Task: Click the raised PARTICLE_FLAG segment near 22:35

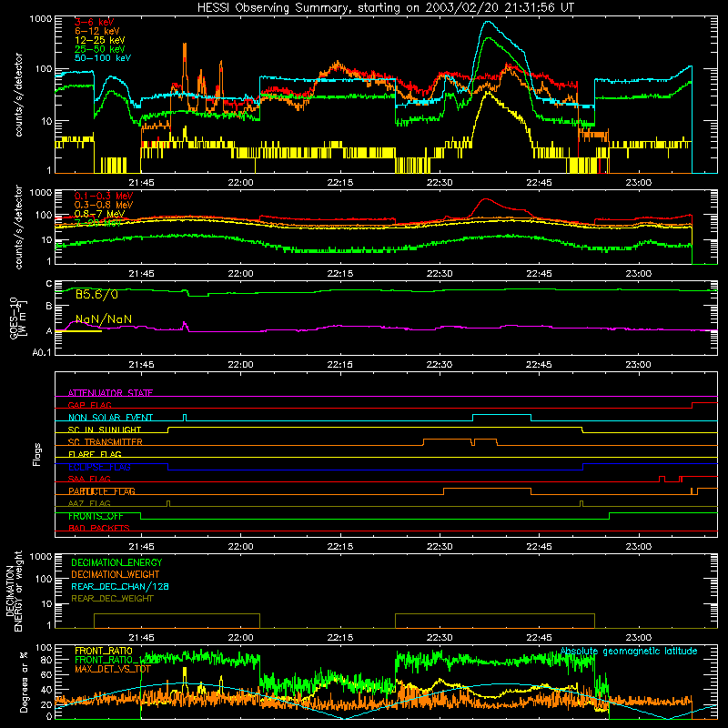Action: [x=487, y=489]
